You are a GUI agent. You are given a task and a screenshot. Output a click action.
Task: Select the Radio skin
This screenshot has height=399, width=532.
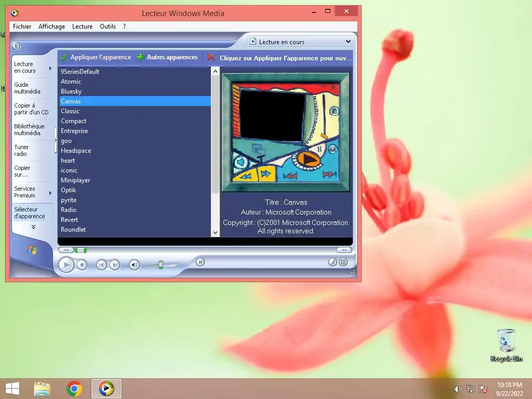tap(135, 210)
